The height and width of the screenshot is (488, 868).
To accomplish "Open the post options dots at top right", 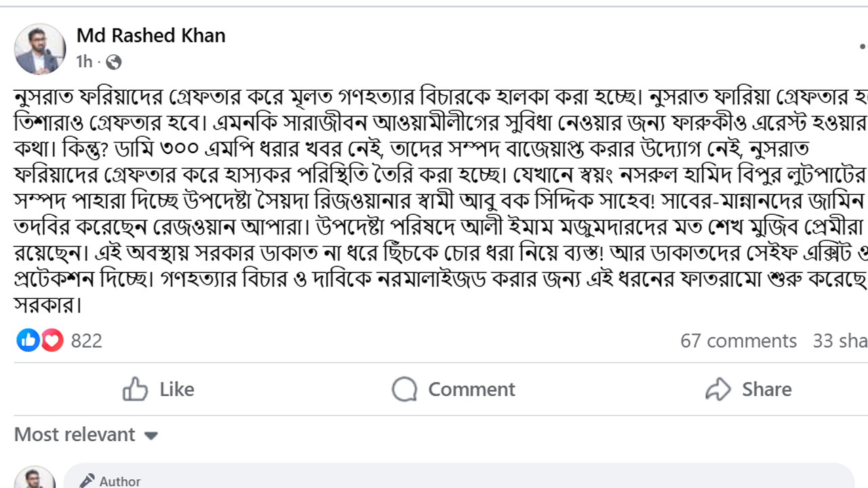I will 861,47.
